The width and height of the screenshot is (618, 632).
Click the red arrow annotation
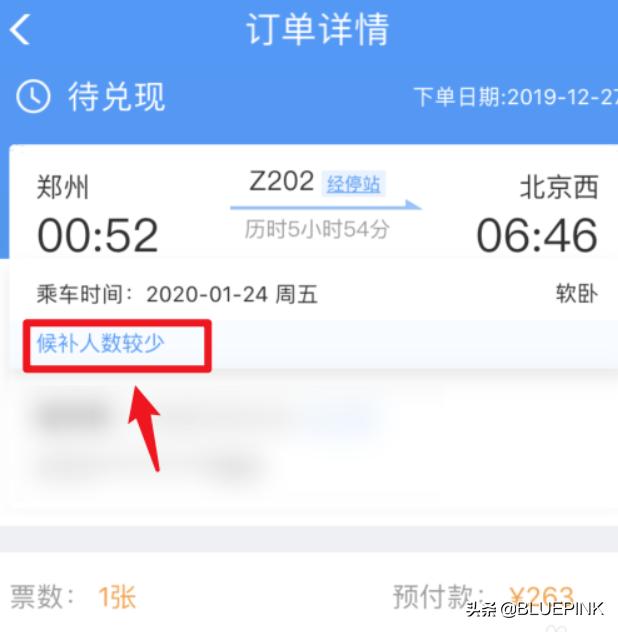coord(145,428)
